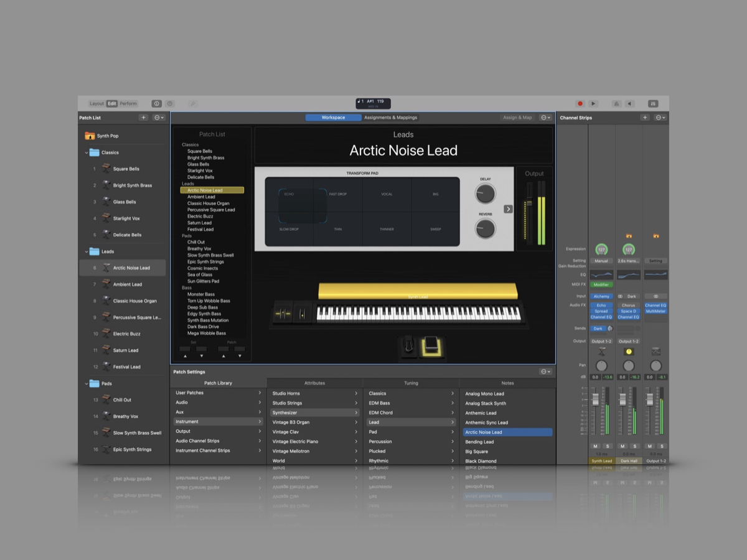Solo the Dark Hall channel strip
The image size is (747, 560).
(x=634, y=446)
